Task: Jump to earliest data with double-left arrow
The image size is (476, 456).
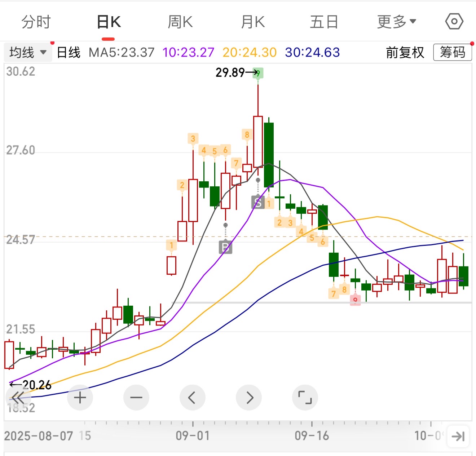Action: pyautogui.click(x=18, y=398)
